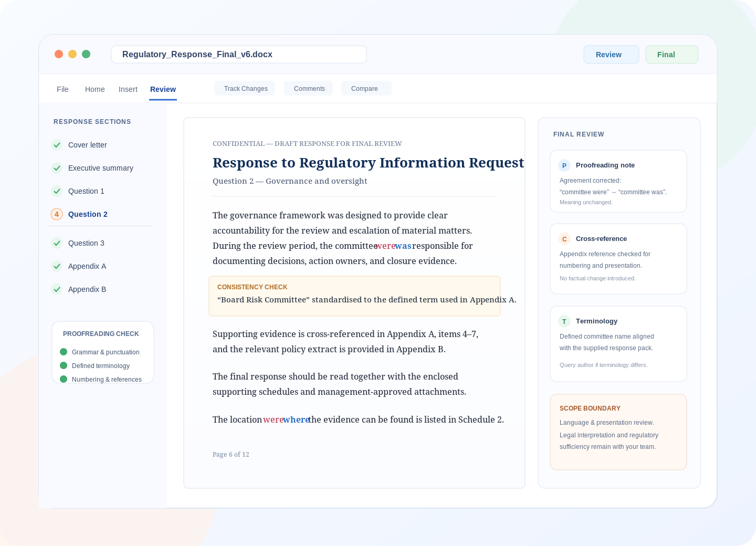Click the Response Sections heading
This screenshot has width=756, height=546.
[x=92, y=122]
